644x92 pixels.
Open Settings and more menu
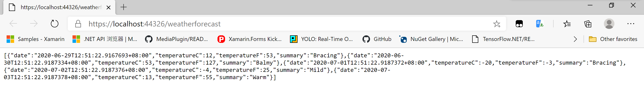tap(631, 24)
